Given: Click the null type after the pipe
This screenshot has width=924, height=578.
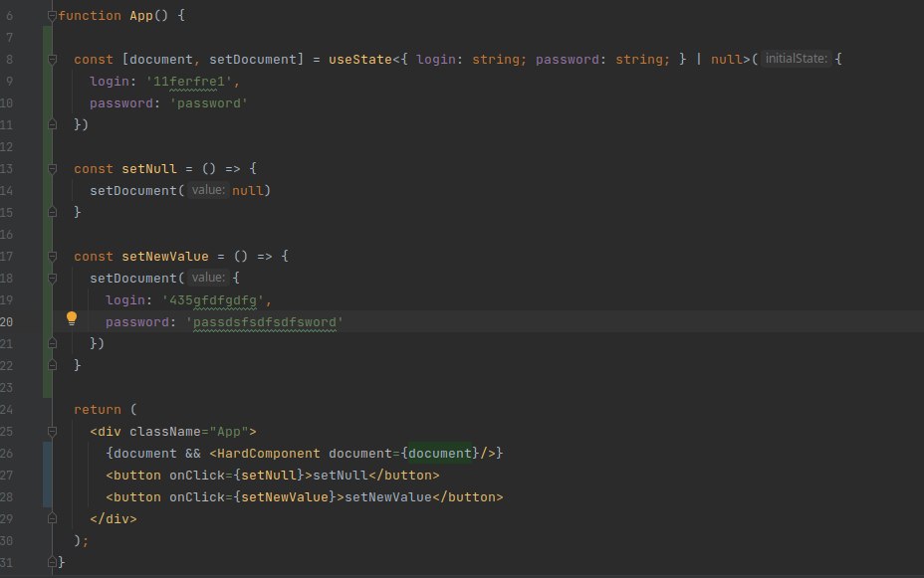Looking at the screenshot, I should 726,60.
